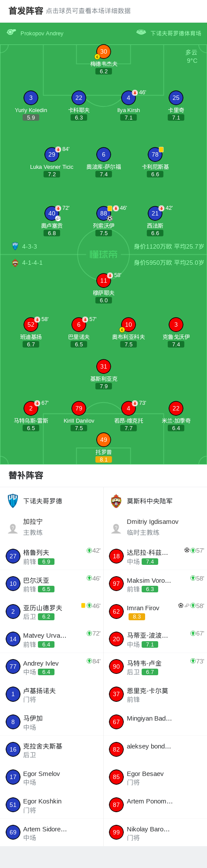Tap number 88 striker badge in blue team
This screenshot has height=868, width=207.
coord(104,213)
